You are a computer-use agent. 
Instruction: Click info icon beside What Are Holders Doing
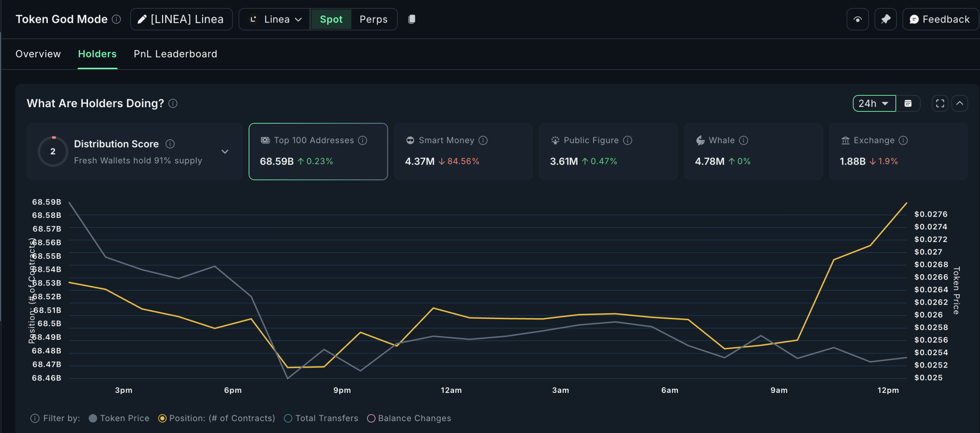tap(173, 103)
